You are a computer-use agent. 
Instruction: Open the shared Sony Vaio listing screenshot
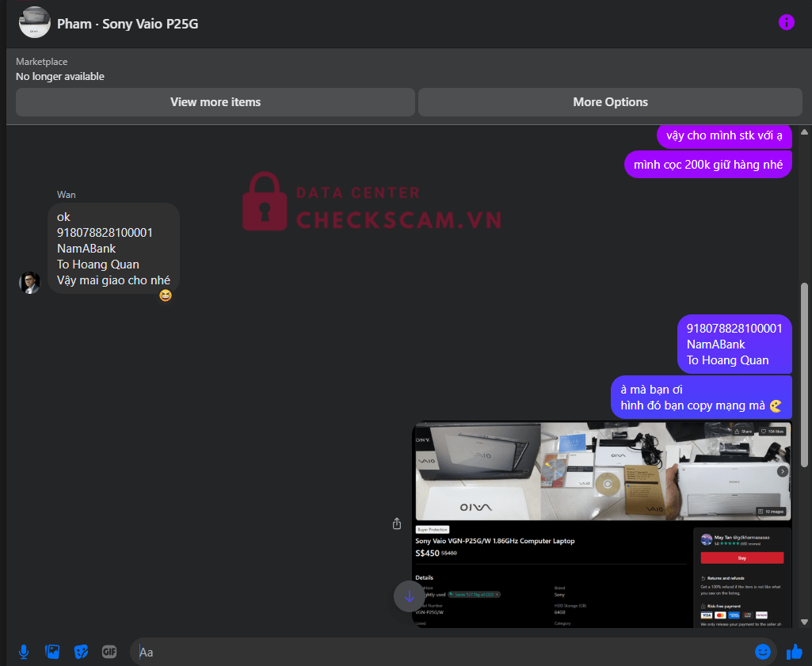coord(603,524)
